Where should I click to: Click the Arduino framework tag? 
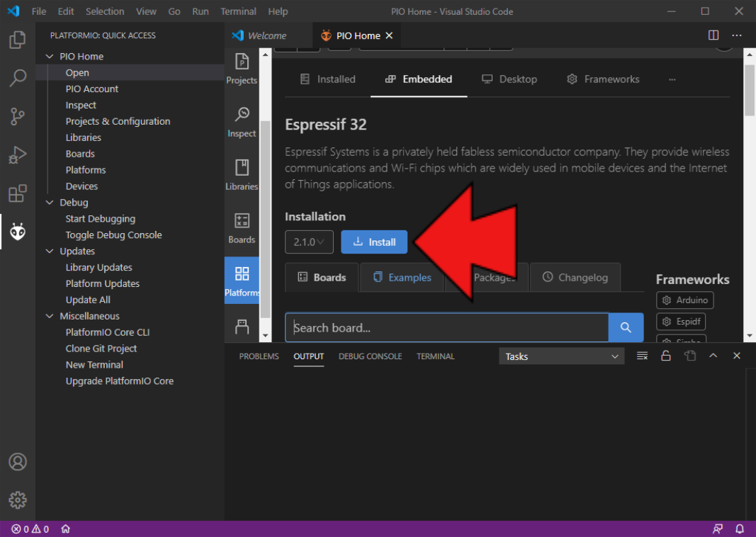coord(684,300)
